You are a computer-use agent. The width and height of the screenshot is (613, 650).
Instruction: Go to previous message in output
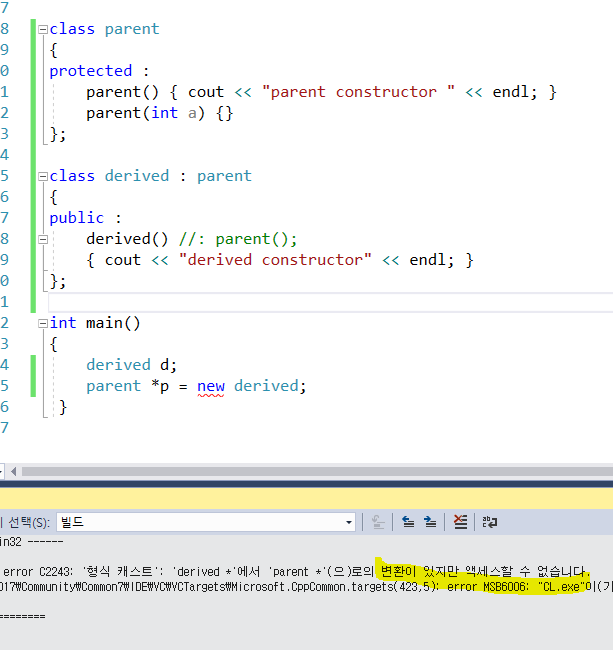click(408, 522)
